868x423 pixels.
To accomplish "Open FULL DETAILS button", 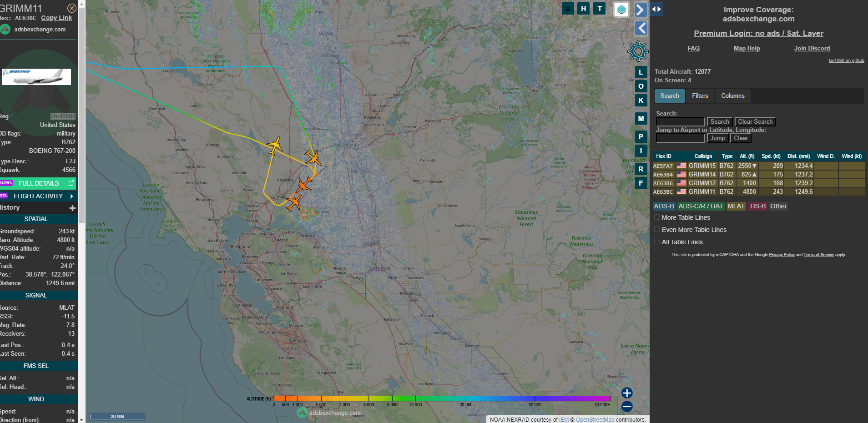I will pyautogui.click(x=38, y=183).
